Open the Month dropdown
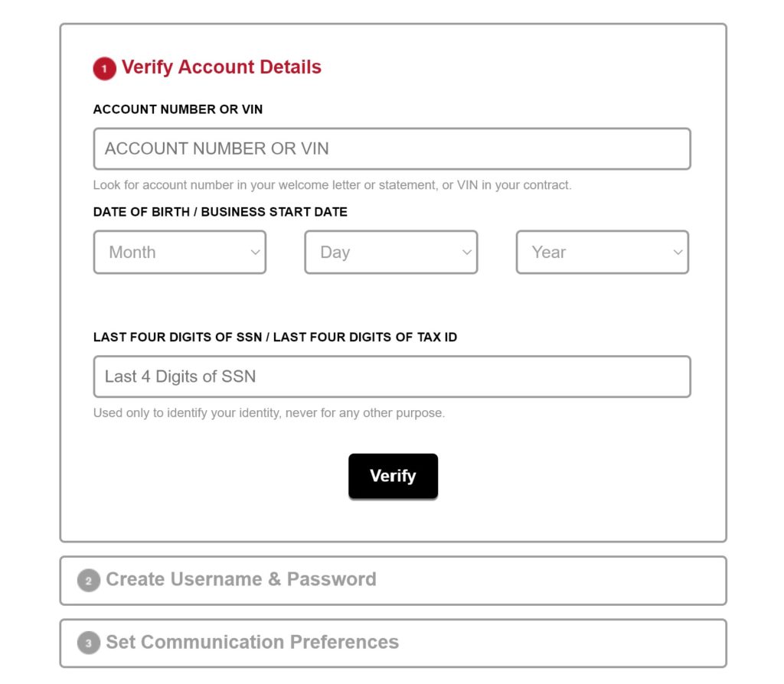This screenshot has height=684, width=784. (179, 252)
